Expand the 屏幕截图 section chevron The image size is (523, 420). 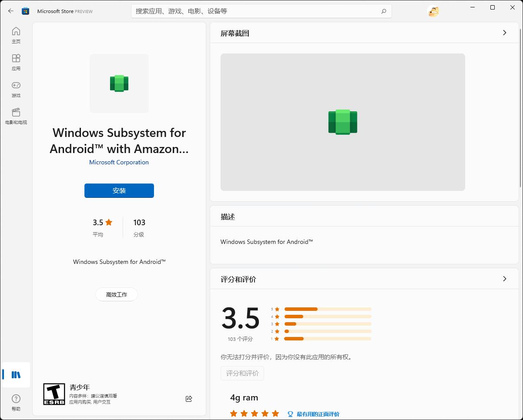[x=505, y=33]
